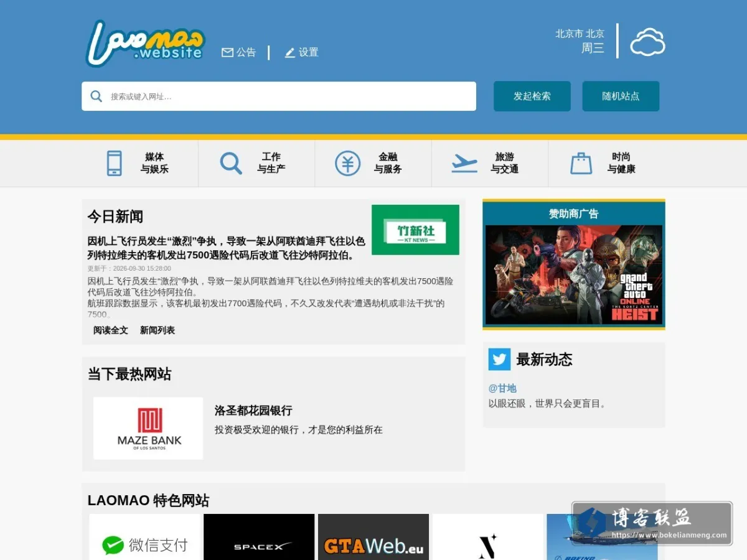This screenshot has width=747, height=560.
Task: Click the 以眼还眼，世界只会更盲目 quote
Action: pyautogui.click(x=548, y=403)
